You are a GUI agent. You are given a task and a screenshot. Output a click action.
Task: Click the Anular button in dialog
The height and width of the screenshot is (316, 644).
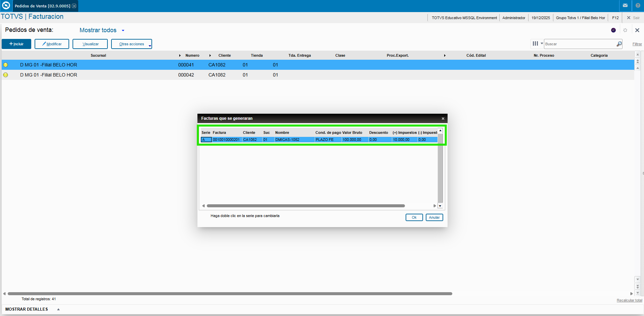pos(434,217)
